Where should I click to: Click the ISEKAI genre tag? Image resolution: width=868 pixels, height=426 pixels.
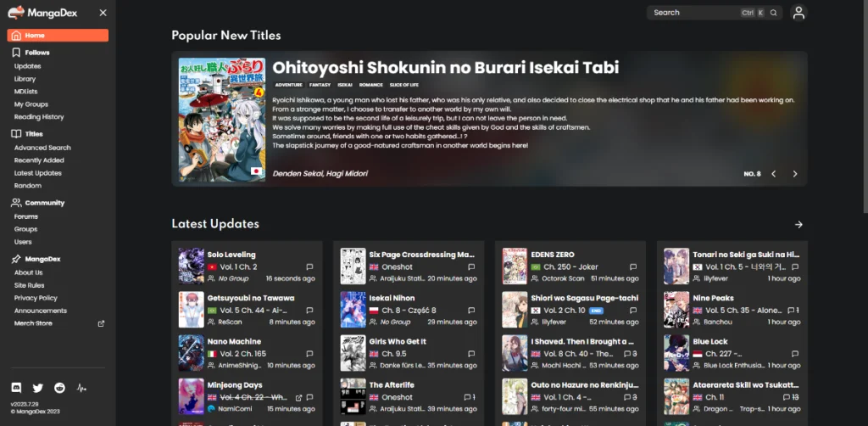[x=346, y=85]
